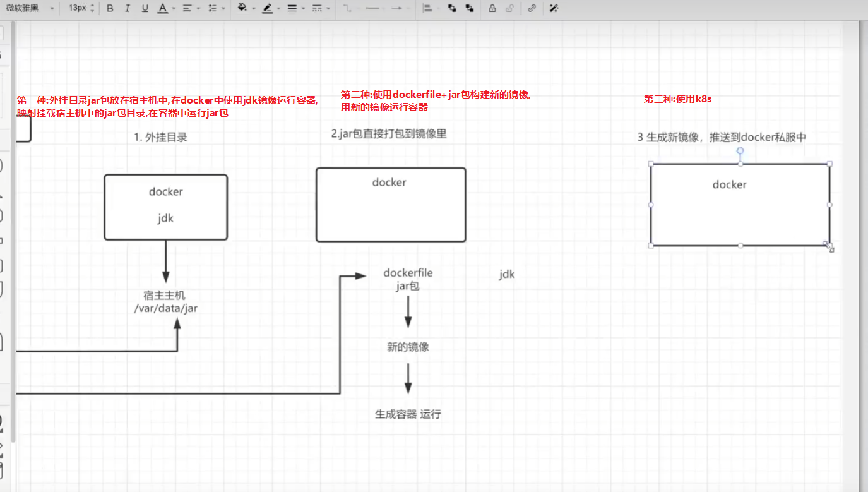Select the middle docker box
Screen dimensions: 868x492
(x=391, y=205)
